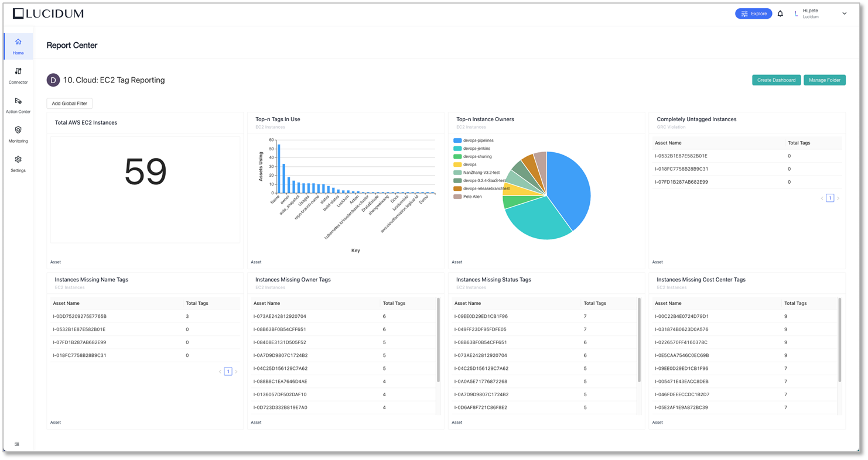This screenshot has height=460, width=868.
Task: Open the Monitoring sidebar item
Action: [x=18, y=135]
